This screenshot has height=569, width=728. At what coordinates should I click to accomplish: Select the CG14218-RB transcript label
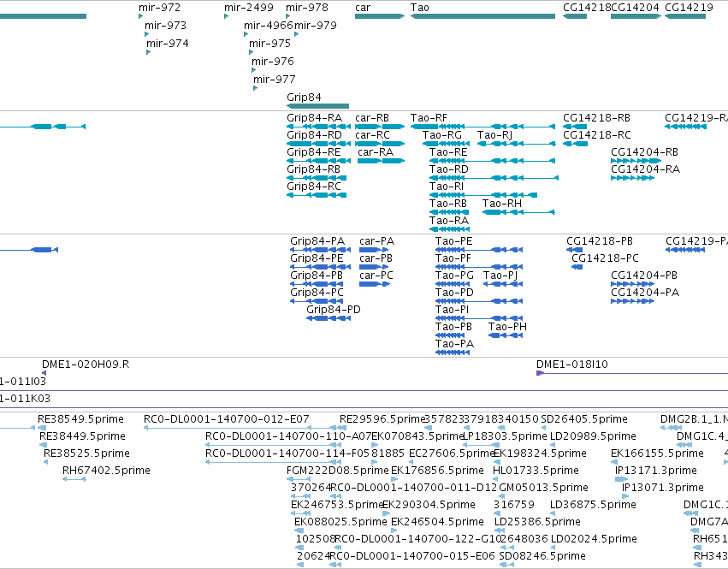click(596, 118)
